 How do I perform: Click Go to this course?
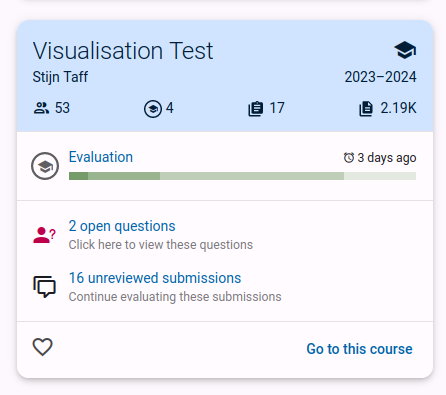pos(359,349)
